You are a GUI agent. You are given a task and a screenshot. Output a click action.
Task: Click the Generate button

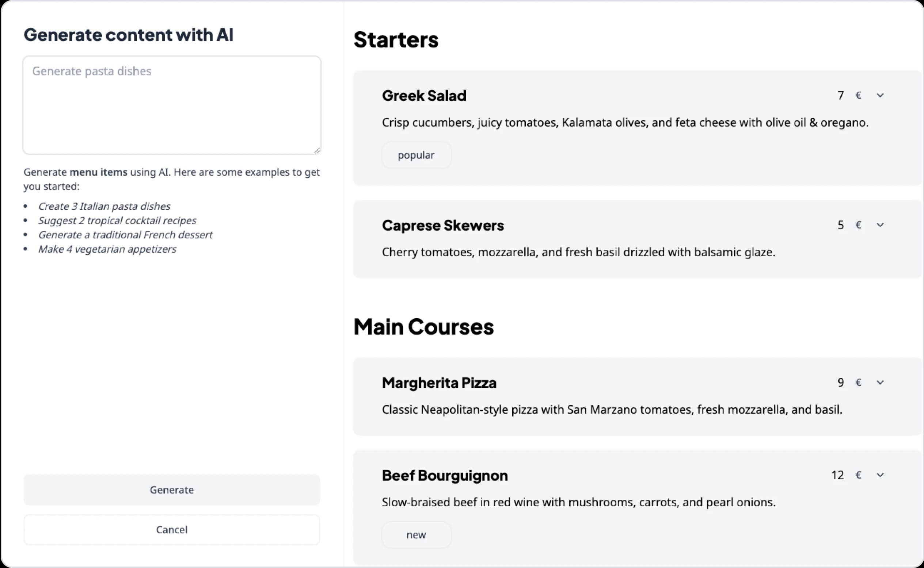coord(172,490)
